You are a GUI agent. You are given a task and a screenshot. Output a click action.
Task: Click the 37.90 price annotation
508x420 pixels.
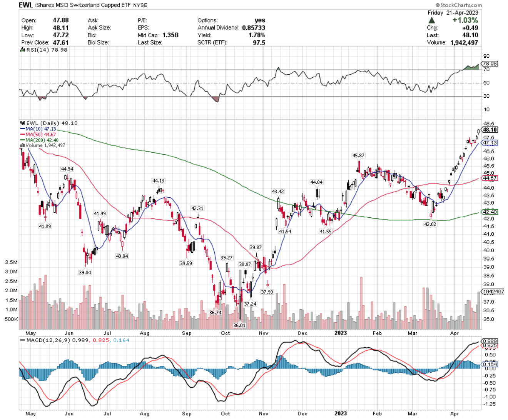(x=267, y=292)
